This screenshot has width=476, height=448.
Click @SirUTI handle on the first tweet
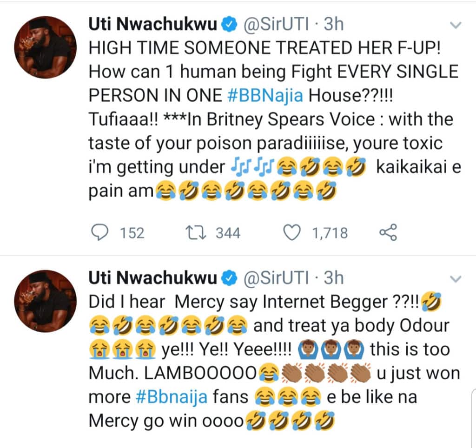[276, 24]
